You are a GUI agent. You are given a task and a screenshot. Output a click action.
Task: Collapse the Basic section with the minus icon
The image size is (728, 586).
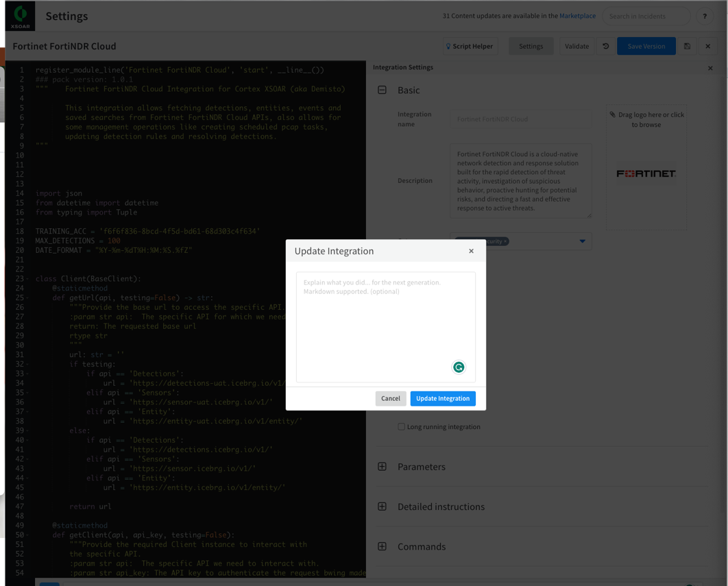click(381, 90)
